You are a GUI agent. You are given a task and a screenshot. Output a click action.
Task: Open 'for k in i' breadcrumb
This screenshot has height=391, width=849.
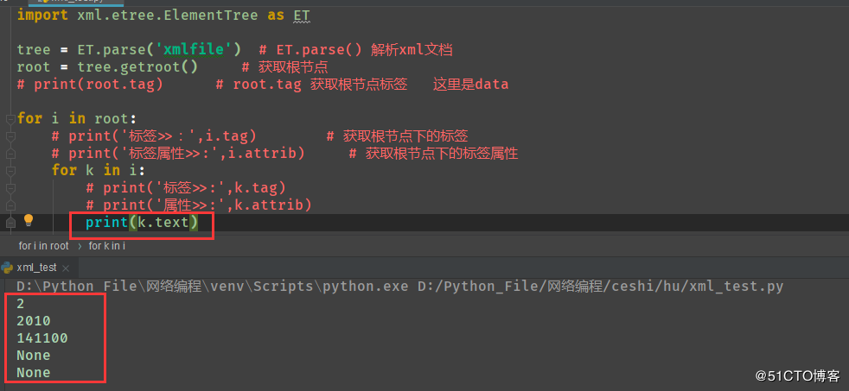pyautogui.click(x=107, y=246)
